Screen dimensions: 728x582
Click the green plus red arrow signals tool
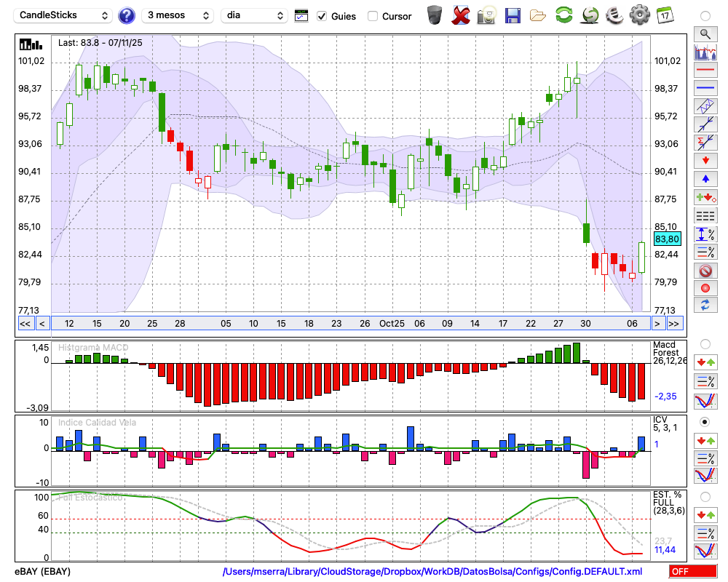[x=705, y=197]
